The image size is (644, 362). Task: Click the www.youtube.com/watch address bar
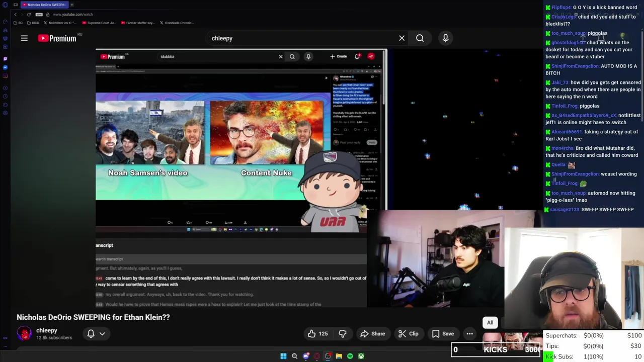pos(73,14)
